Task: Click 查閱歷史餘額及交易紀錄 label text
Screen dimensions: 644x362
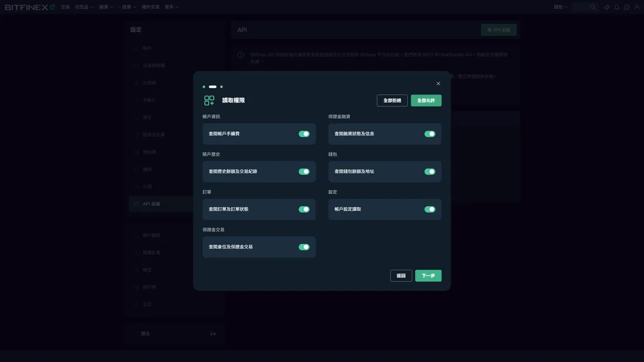Action: 233,171
